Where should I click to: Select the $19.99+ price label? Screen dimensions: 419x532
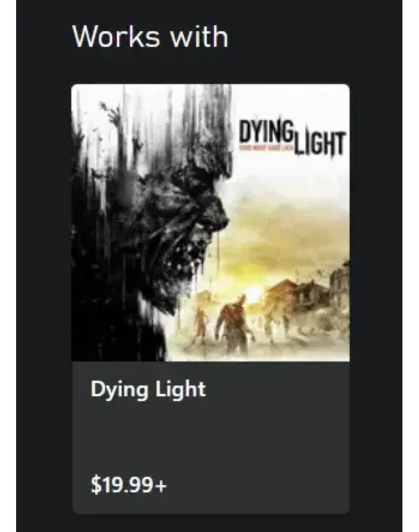pyautogui.click(x=129, y=485)
